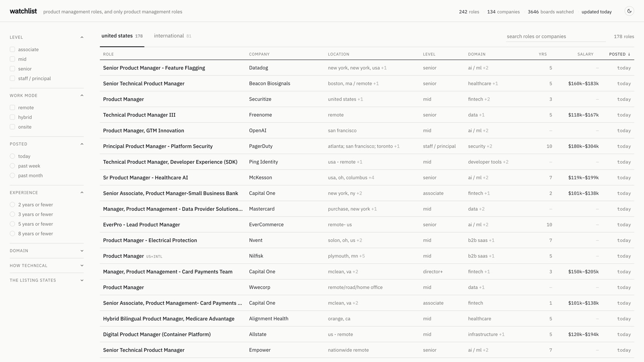644x362 pixels.
Task: Expand the Domain filter section
Action: click(47, 251)
